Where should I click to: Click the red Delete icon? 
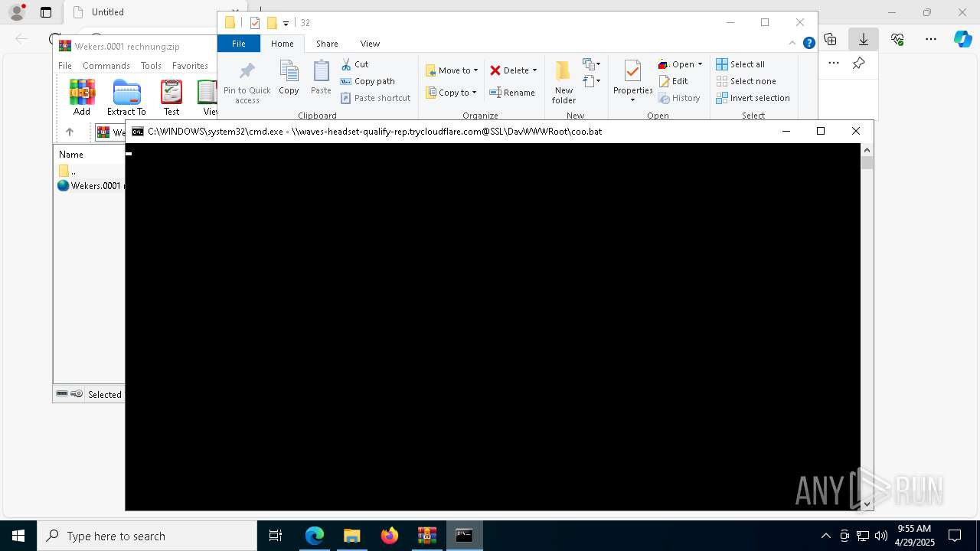tap(495, 70)
